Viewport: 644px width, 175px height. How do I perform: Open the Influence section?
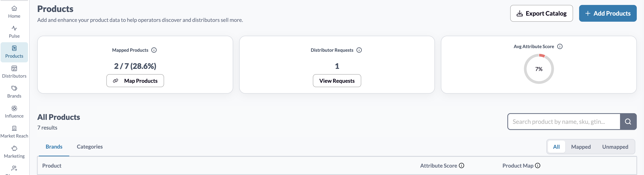tap(14, 112)
